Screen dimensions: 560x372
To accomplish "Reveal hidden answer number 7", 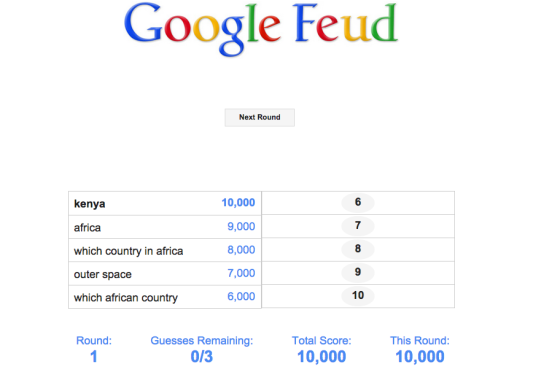I will (x=358, y=226).
